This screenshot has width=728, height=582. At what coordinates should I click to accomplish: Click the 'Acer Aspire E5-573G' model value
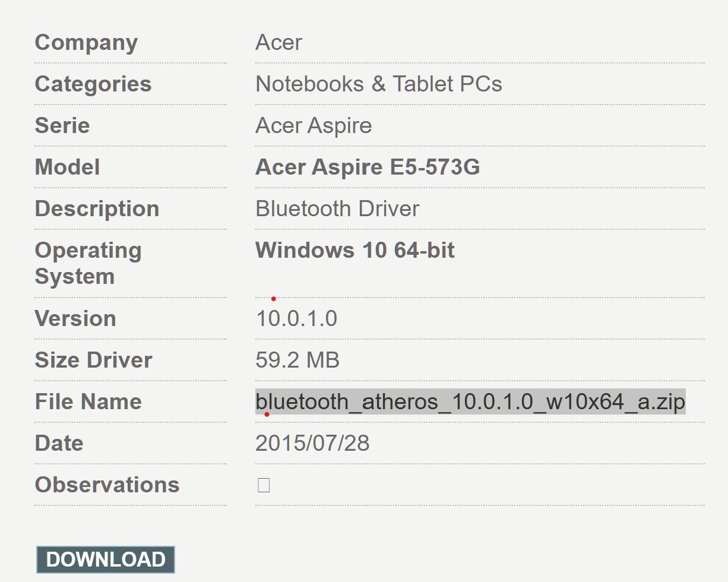pyautogui.click(x=368, y=167)
